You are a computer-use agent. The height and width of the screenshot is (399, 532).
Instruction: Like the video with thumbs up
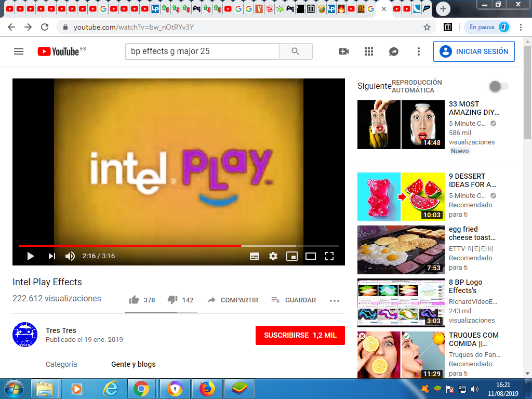134,300
